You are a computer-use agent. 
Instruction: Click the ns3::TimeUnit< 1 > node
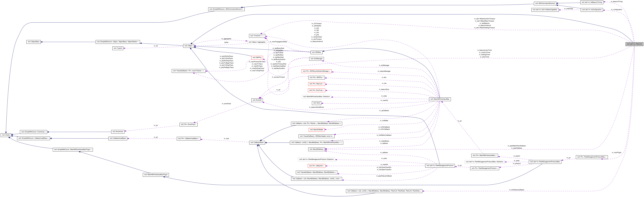[x=257, y=36]
